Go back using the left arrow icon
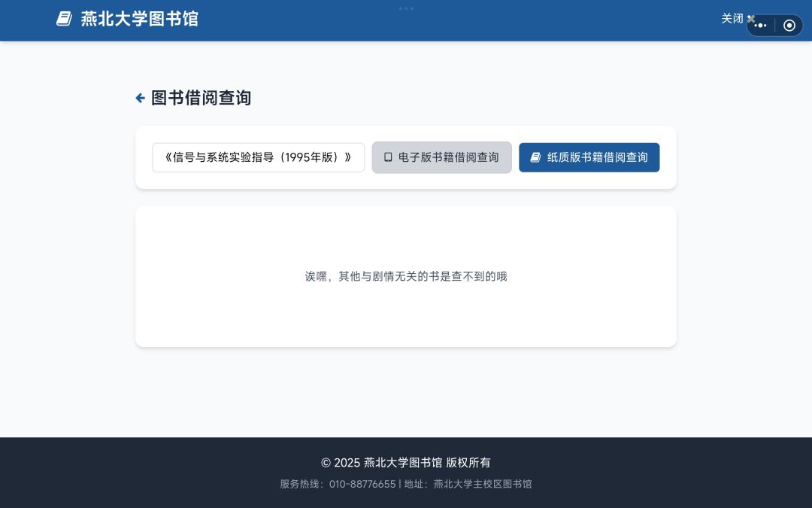The height and width of the screenshot is (508, 812). (140, 98)
